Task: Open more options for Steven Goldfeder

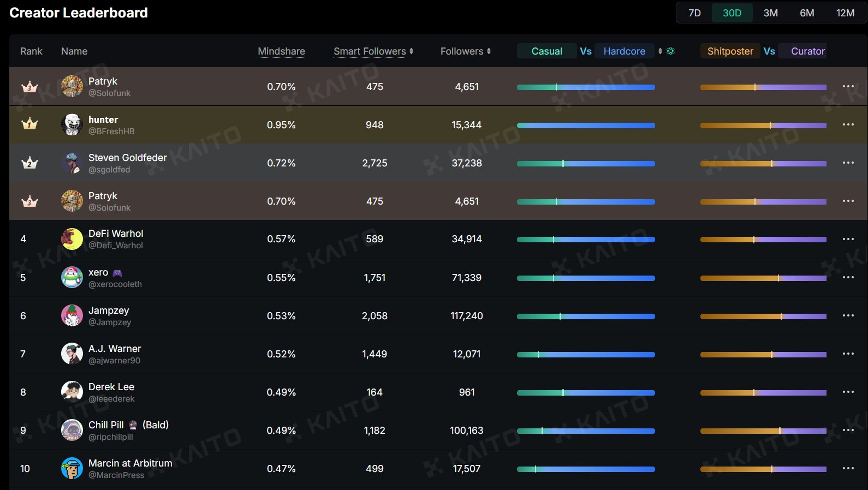Action: pos(848,163)
